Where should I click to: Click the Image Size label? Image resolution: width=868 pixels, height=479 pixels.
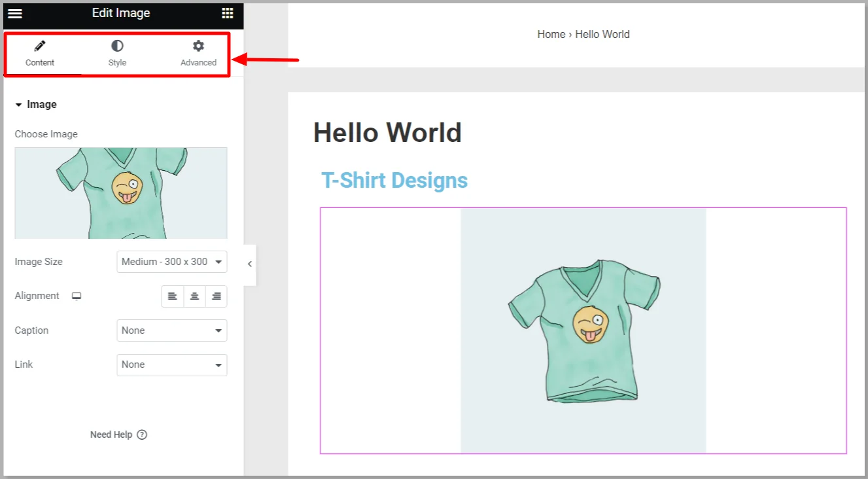coord(39,262)
